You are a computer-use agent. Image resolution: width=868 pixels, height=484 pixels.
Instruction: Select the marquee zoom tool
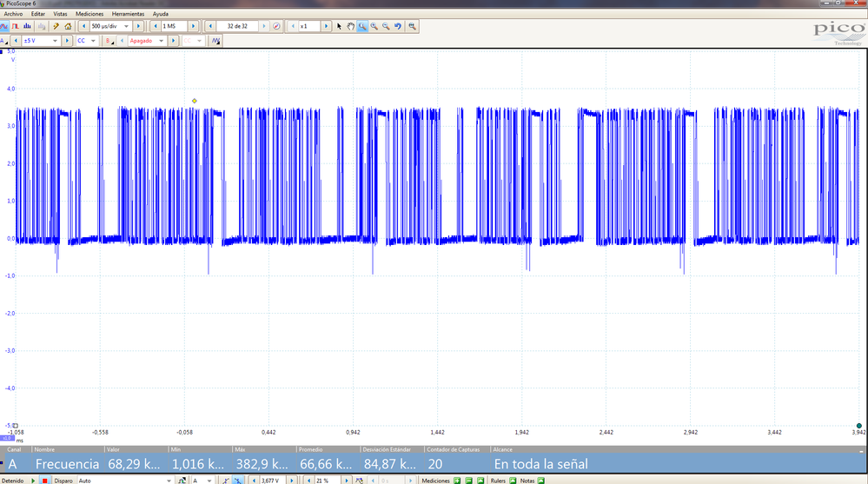pos(362,26)
